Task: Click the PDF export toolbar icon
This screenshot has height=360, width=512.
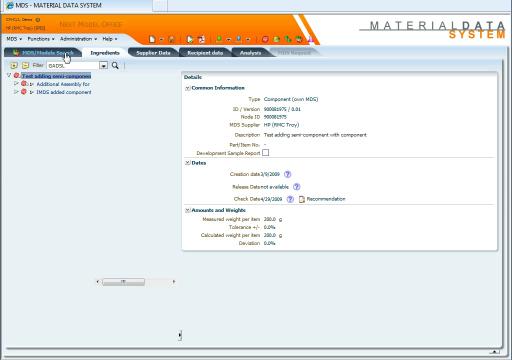Action: [201, 39]
